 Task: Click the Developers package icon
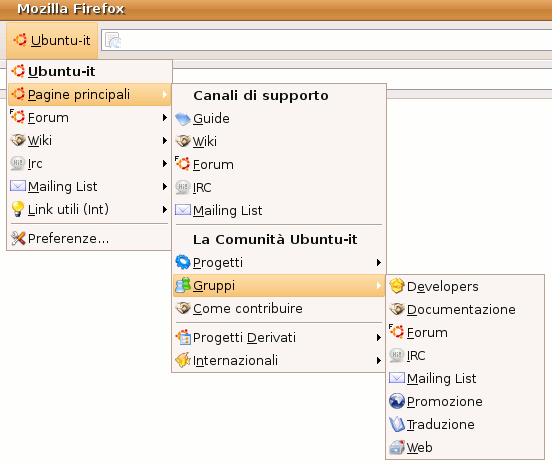397,286
